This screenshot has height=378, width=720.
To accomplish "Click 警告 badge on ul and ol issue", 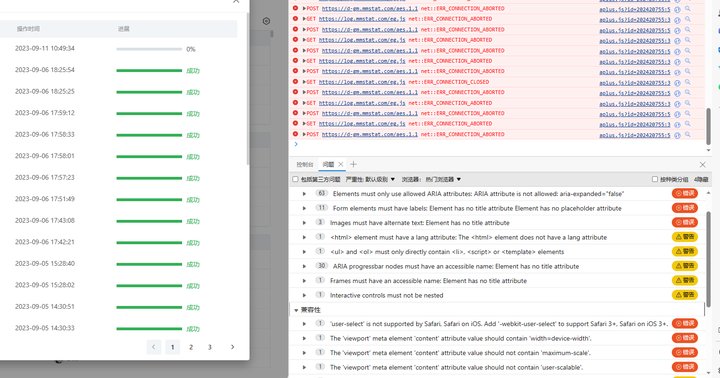I will (685, 251).
